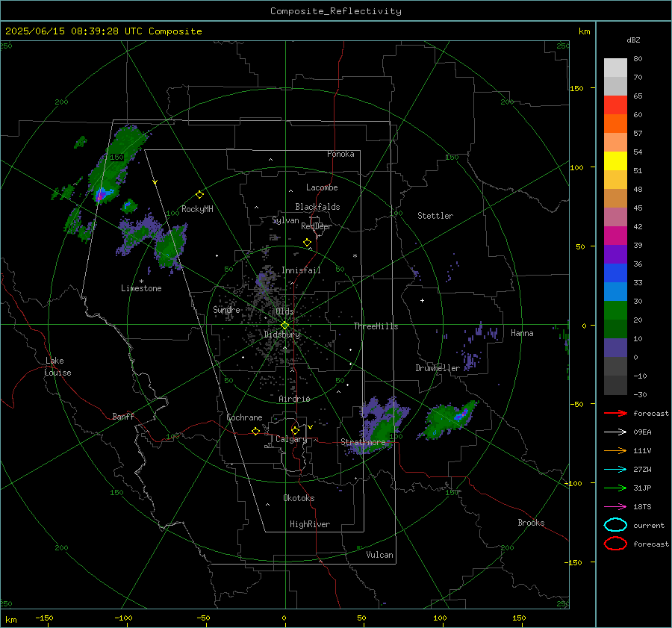Click the white 09EA arrow icon
672x628 pixels.
coord(615,432)
